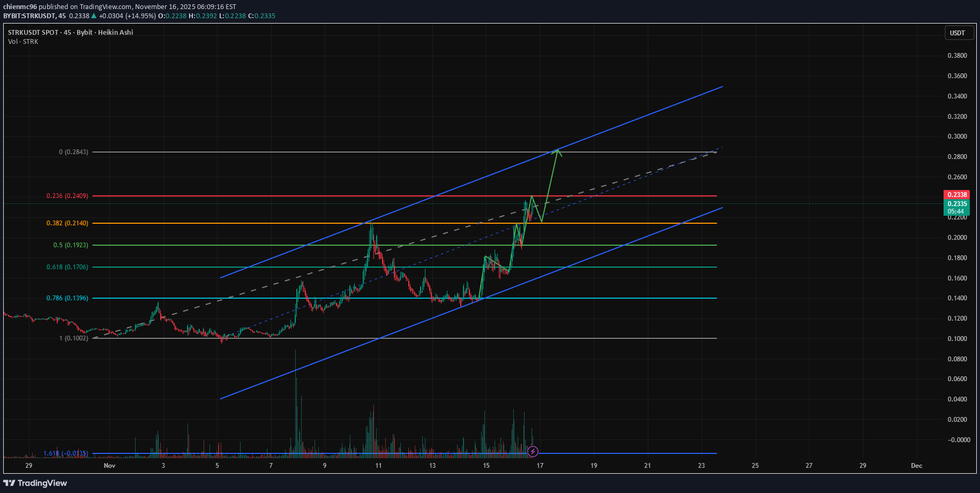Viewport: 980px width, 493px height.
Task: Open the USDT currency selector
Action: [957, 33]
